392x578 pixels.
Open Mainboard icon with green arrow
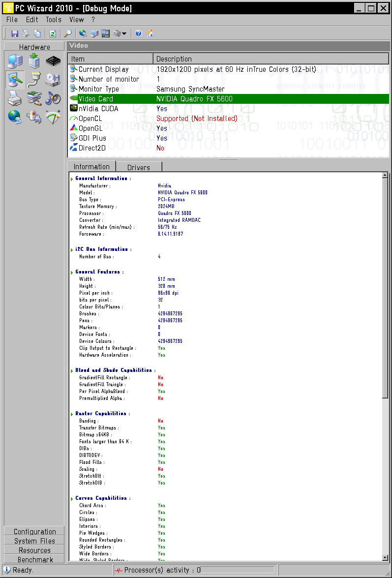tap(34, 61)
